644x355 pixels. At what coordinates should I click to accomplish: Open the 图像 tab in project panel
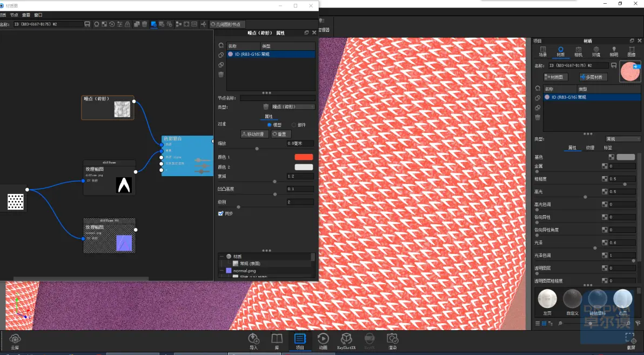(631, 52)
